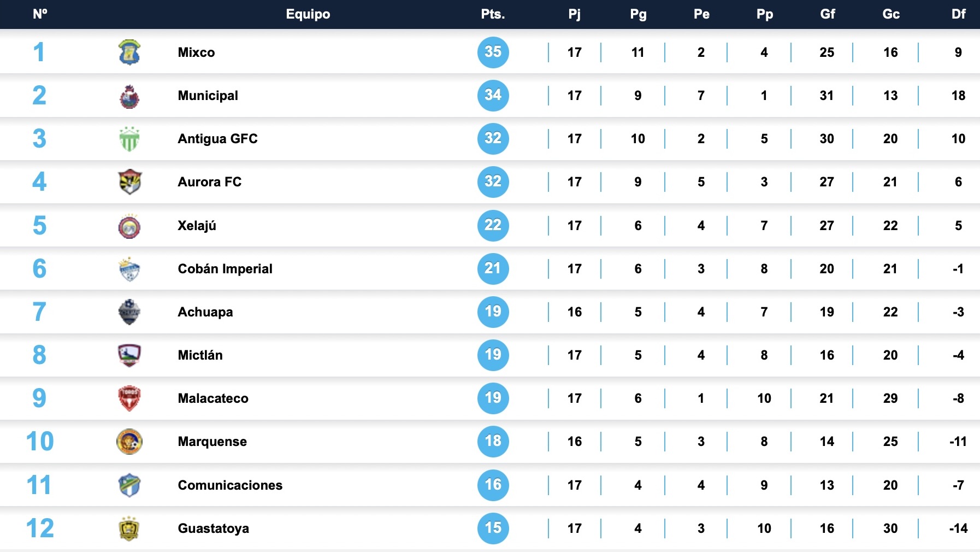
Task: Click the Comunicaciones team crest
Action: pos(129,485)
